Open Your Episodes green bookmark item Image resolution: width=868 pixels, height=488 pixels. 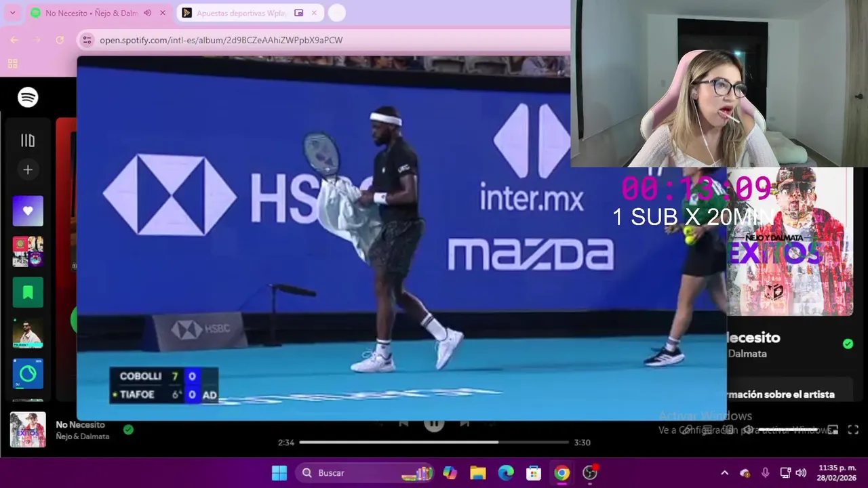(x=28, y=292)
